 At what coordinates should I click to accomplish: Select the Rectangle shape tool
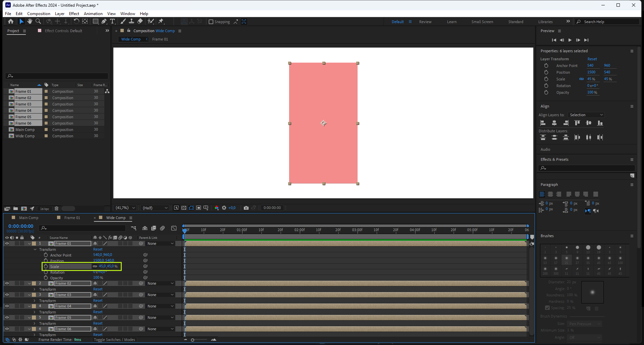96,21
